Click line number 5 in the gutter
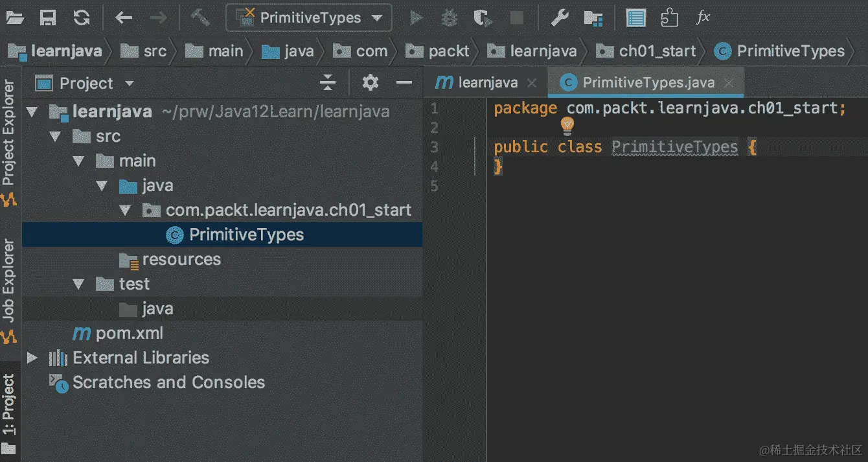This screenshot has width=868, height=462. (x=434, y=187)
